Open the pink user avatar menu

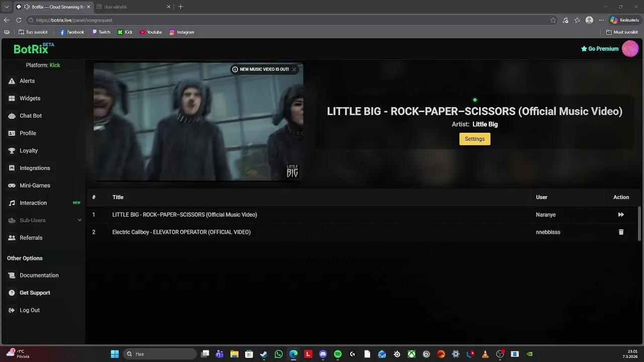(x=630, y=49)
